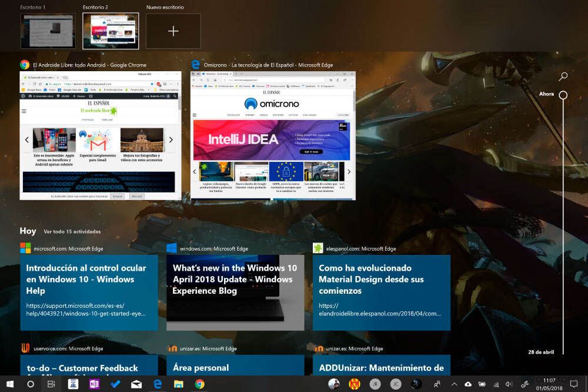Open 'Como ha evolucionado Material Design' card
588x392 pixels.
tap(382, 293)
